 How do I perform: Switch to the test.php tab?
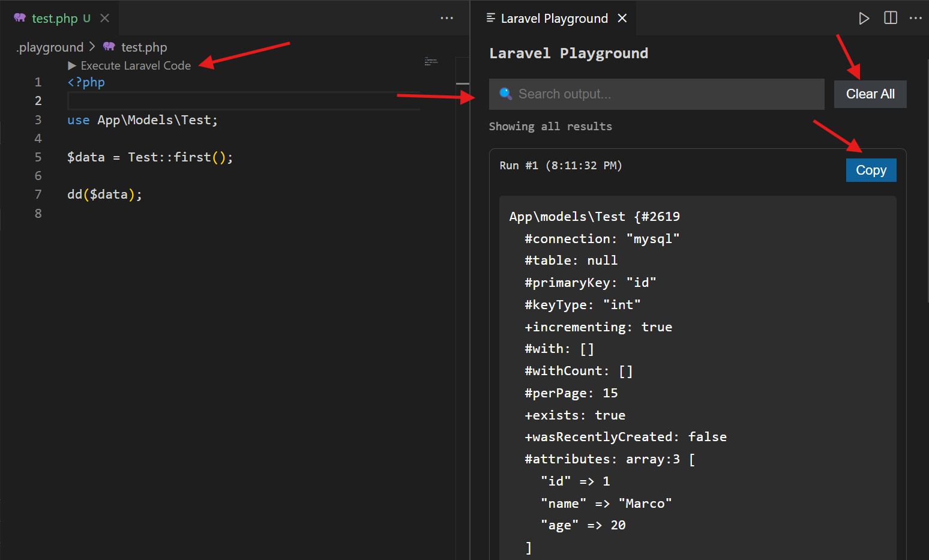54,18
